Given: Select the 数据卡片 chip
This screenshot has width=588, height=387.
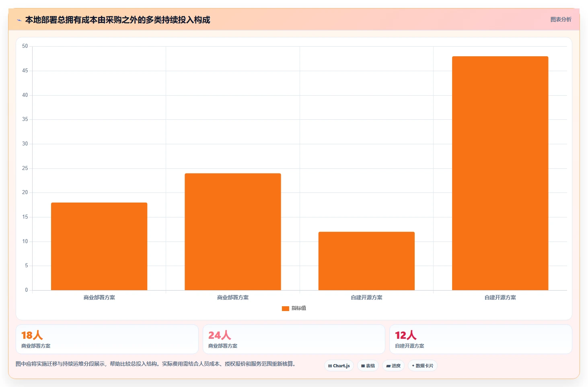Looking at the screenshot, I should pos(423,366).
